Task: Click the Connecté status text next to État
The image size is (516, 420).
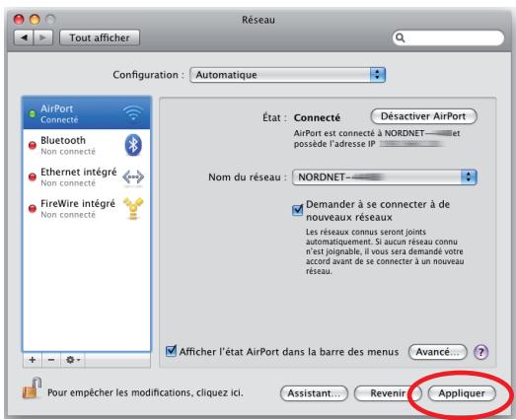Action: [317, 117]
